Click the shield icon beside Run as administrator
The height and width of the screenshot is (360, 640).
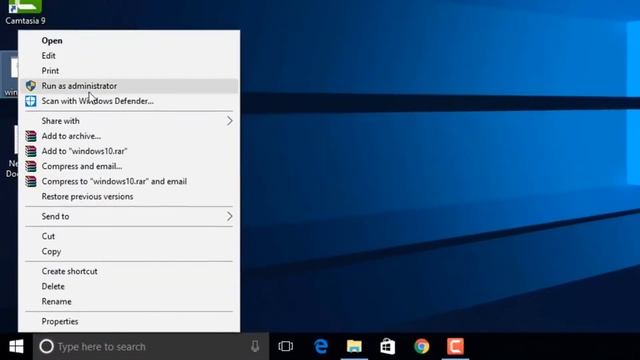31,86
